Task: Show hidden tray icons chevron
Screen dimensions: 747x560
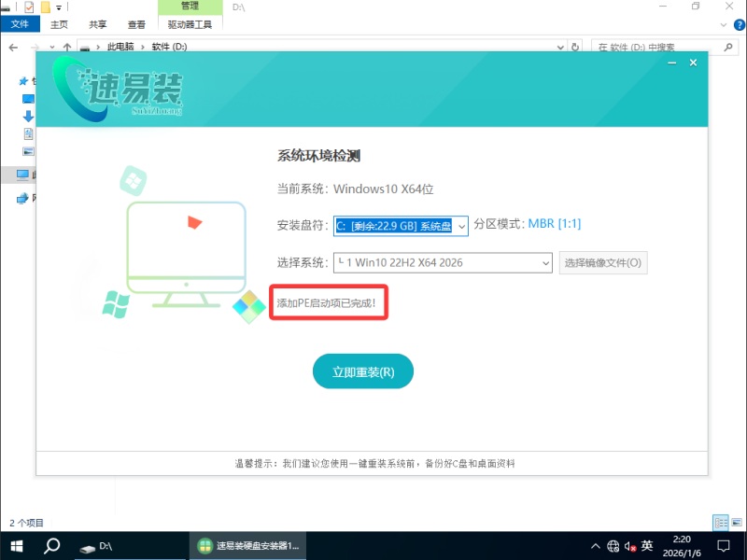Action: click(596, 546)
